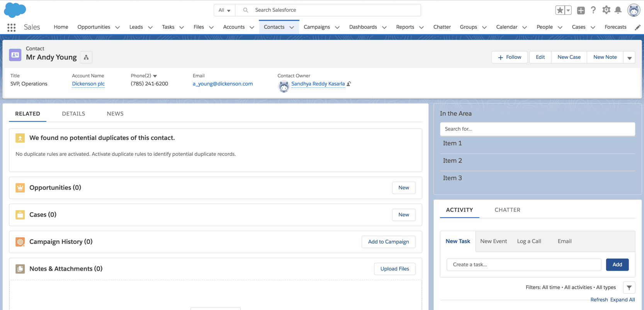644x310 pixels.
Task: Open the user profile avatar menu
Action: click(x=634, y=10)
